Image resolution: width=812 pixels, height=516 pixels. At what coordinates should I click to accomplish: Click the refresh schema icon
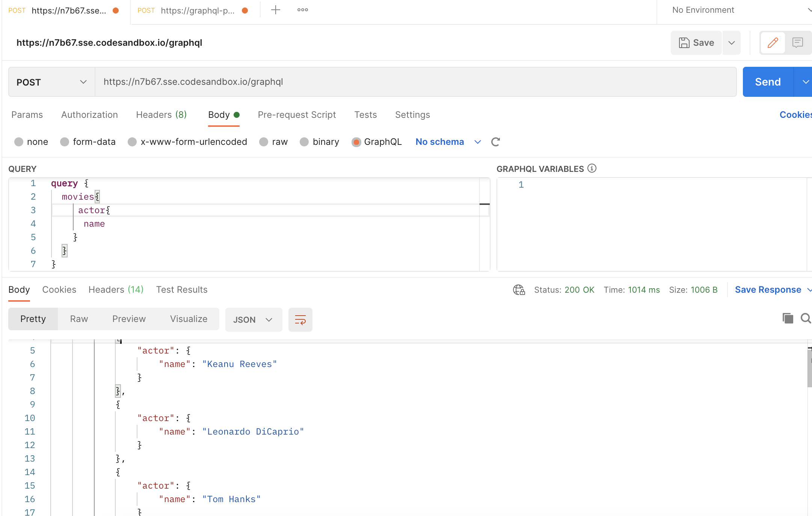[x=496, y=142]
